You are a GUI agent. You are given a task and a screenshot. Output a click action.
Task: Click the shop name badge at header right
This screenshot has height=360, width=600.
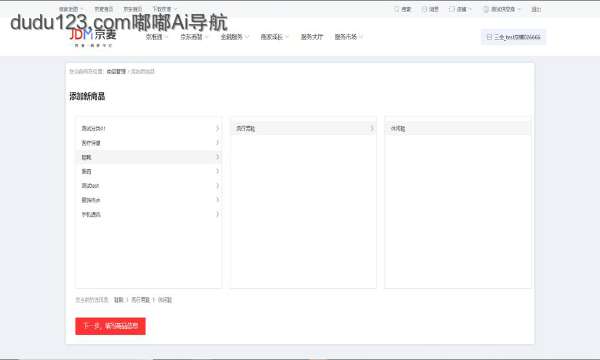click(x=513, y=37)
